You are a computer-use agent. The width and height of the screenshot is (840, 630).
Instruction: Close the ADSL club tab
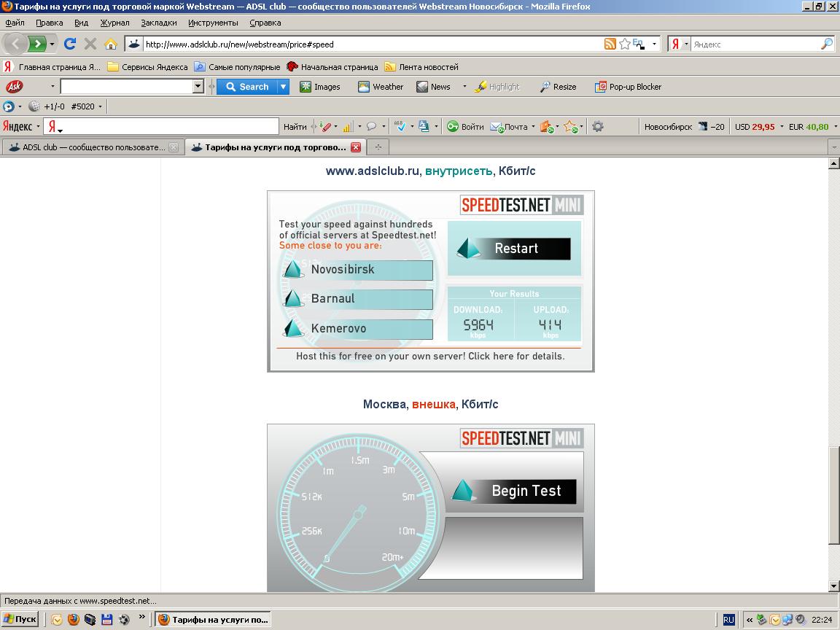174,147
